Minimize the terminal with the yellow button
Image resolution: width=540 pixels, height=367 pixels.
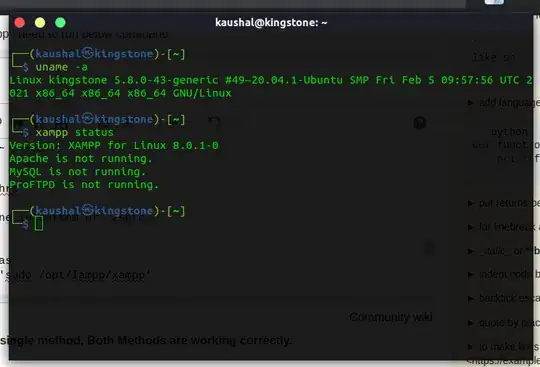click(40, 23)
